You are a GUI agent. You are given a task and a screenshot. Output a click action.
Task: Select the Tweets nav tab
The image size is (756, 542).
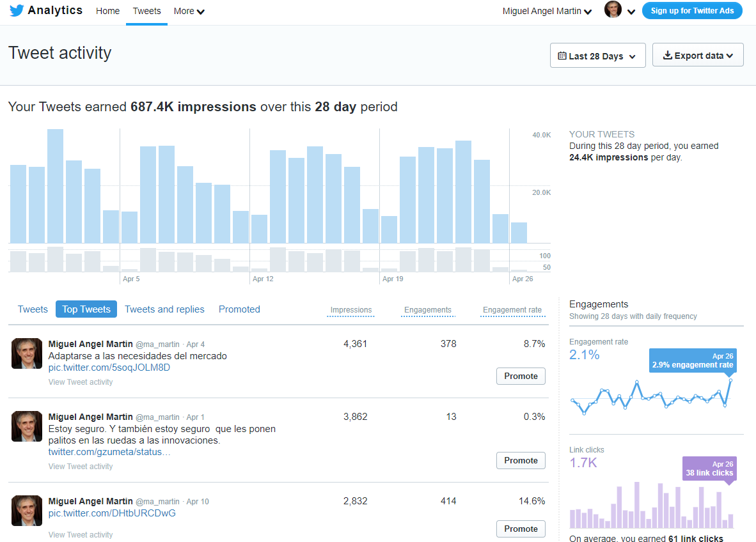[x=146, y=11]
